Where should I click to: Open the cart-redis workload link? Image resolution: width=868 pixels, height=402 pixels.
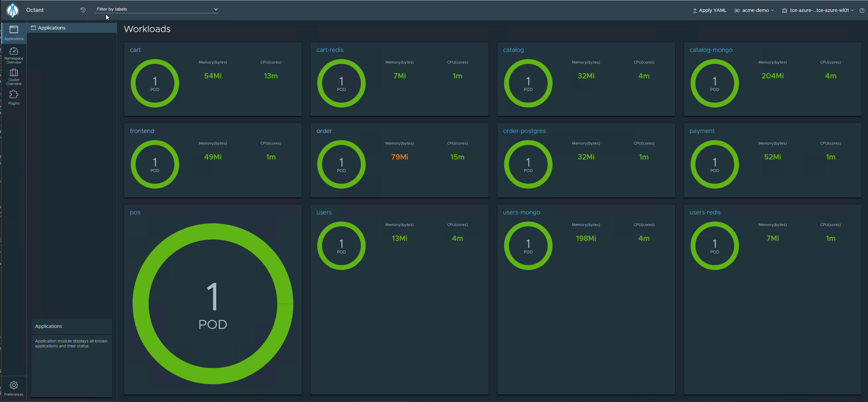coord(330,50)
